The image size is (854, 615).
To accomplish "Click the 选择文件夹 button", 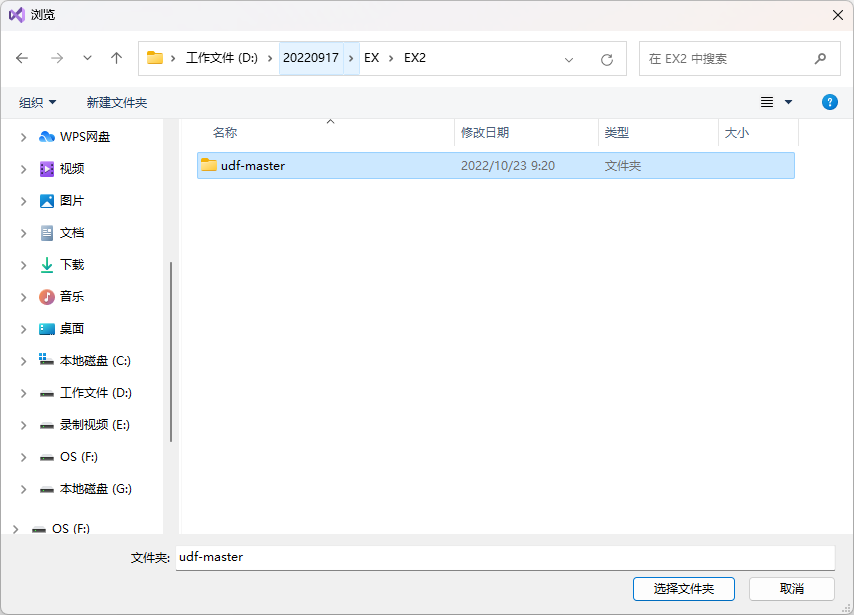I will tap(684, 589).
